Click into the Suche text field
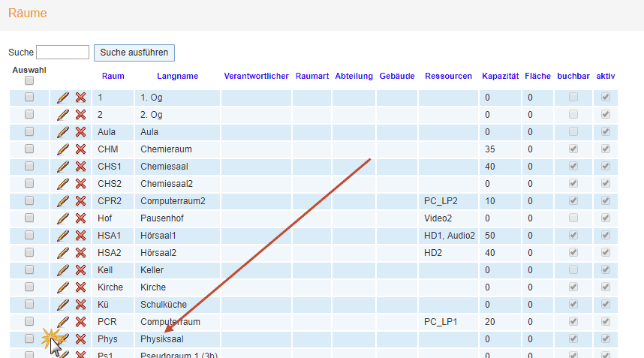 point(62,53)
